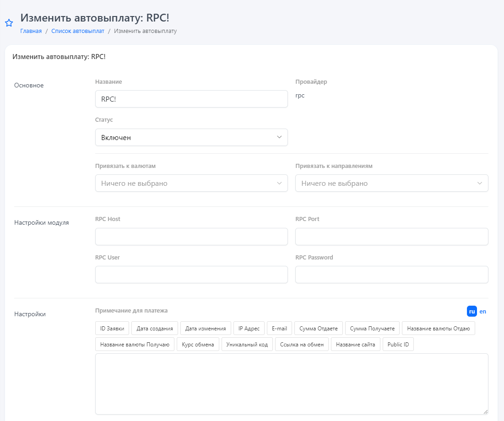
Task: Focus the RPC Port input field
Action: click(391, 237)
